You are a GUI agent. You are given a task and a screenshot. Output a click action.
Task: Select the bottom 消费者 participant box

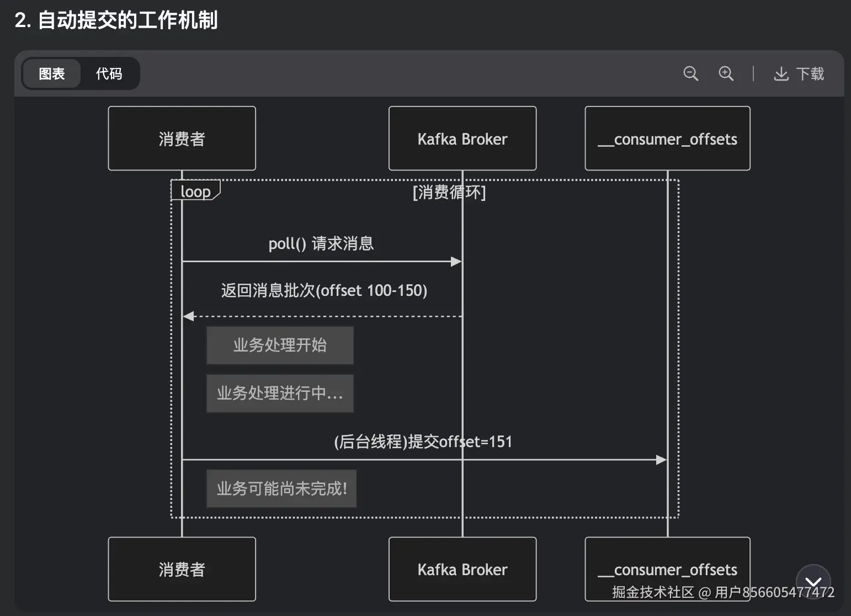click(182, 569)
